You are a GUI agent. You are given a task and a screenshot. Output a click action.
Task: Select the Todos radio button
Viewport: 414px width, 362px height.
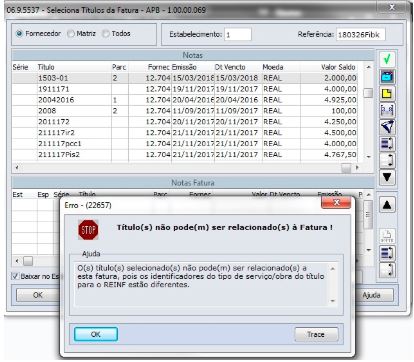point(106,34)
